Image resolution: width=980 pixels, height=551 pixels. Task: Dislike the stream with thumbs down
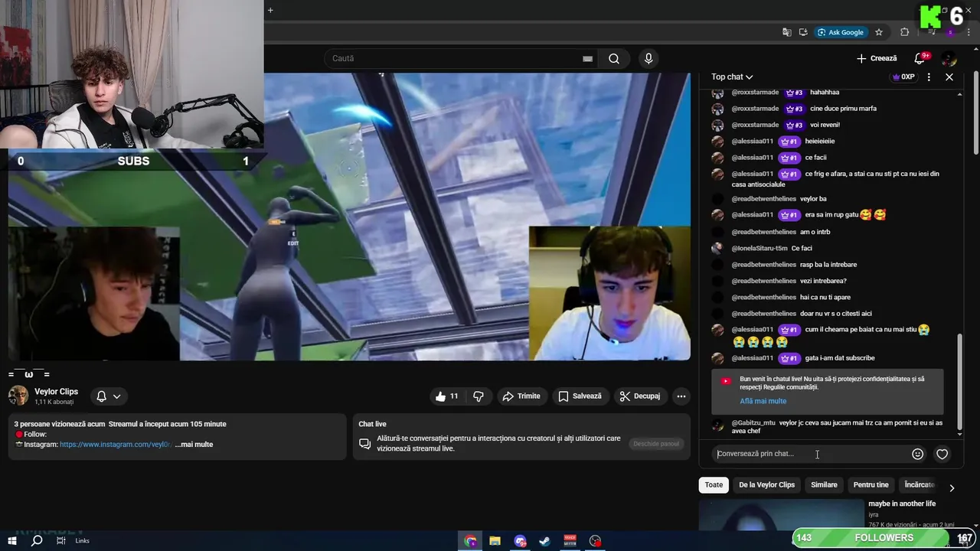pos(479,396)
